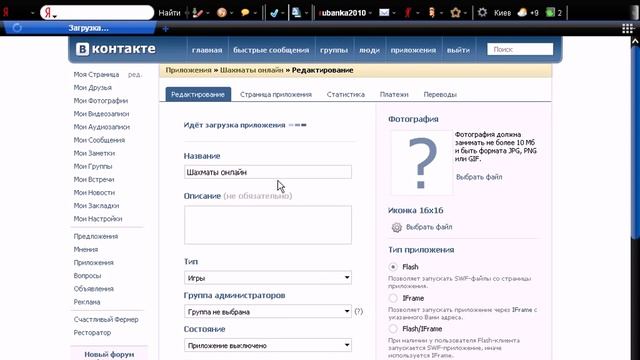Select the Flash application type radio
This screenshot has height=360, width=640.
(393, 267)
